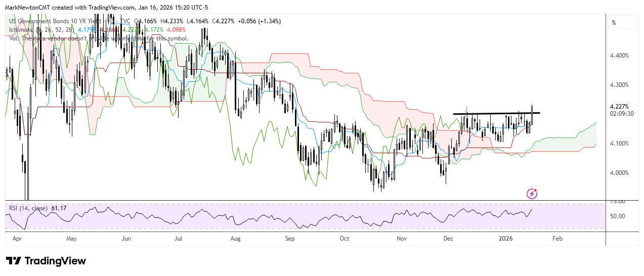Click the Apr label on time axis
The height and width of the screenshot is (276, 644).
[x=17, y=238]
